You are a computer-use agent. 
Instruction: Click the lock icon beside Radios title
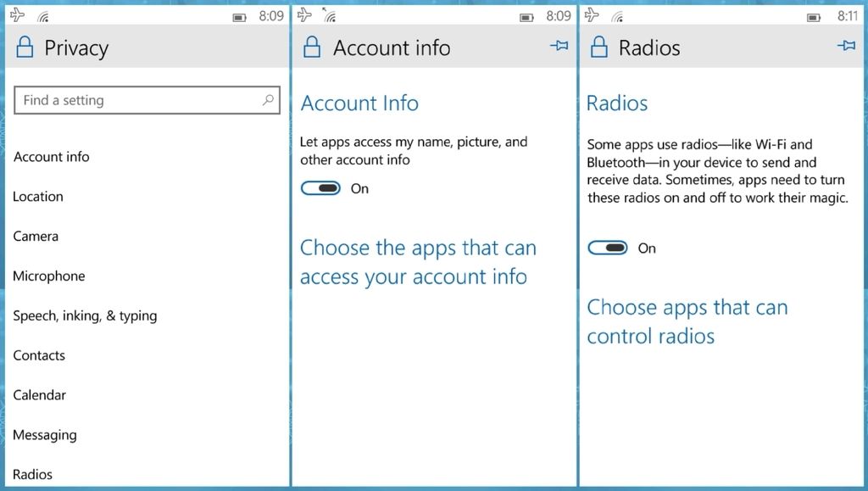pyautogui.click(x=599, y=47)
